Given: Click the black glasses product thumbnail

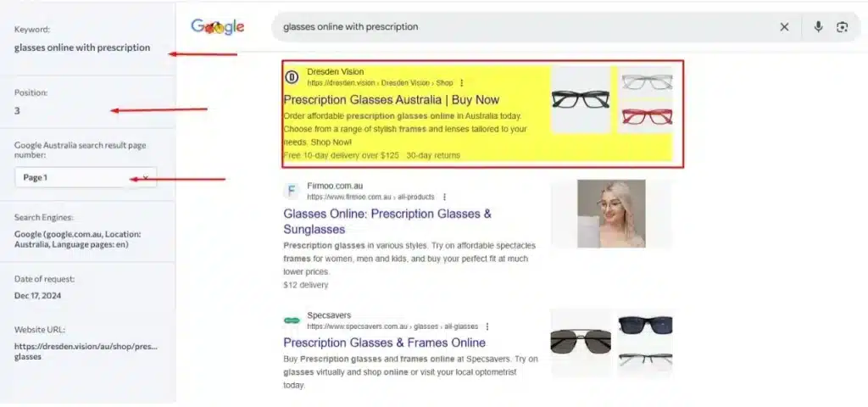Looking at the screenshot, I should click(581, 100).
